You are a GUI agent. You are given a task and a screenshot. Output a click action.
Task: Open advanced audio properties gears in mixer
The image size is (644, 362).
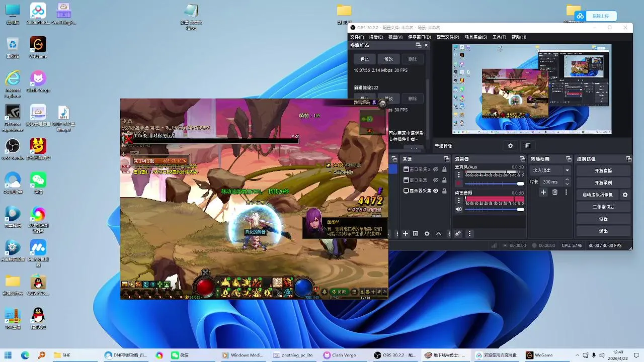458,234
